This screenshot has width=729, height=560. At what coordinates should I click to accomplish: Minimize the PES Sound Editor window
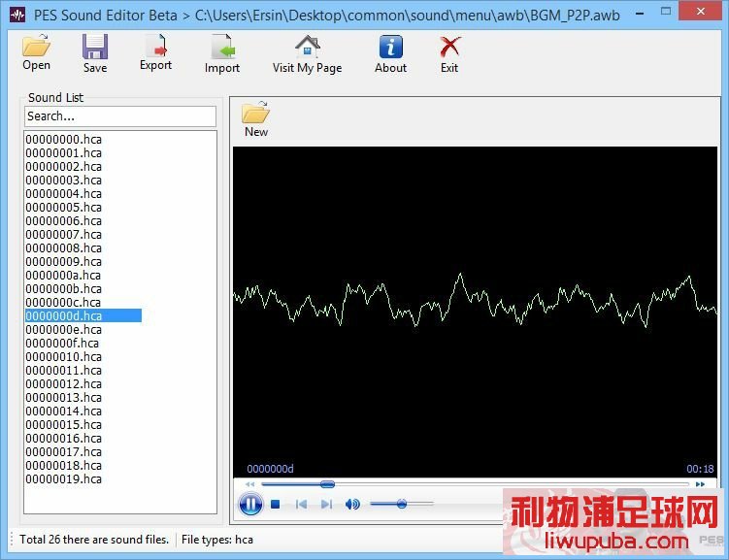pyautogui.click(x=640, y=14)
